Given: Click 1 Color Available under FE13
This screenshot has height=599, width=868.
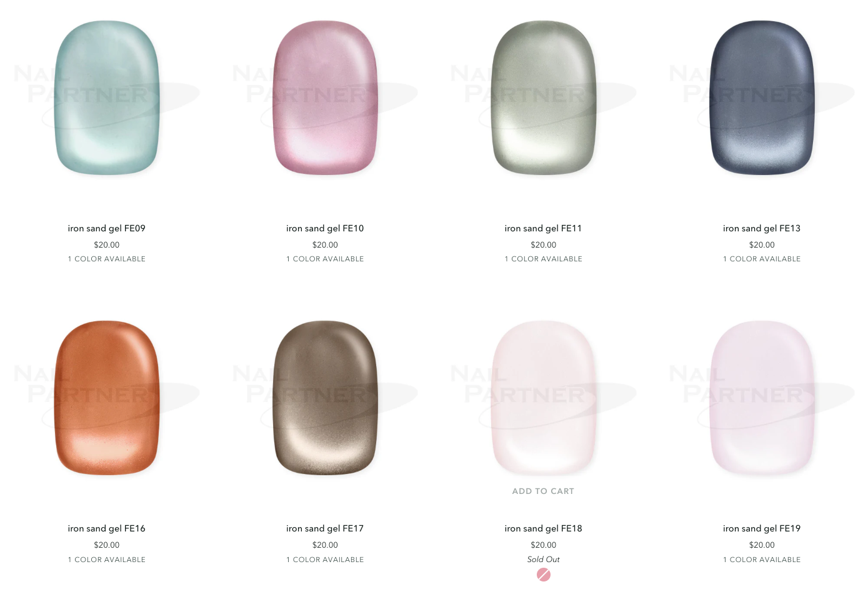Looking at the screenshot, I should (762, 259).
